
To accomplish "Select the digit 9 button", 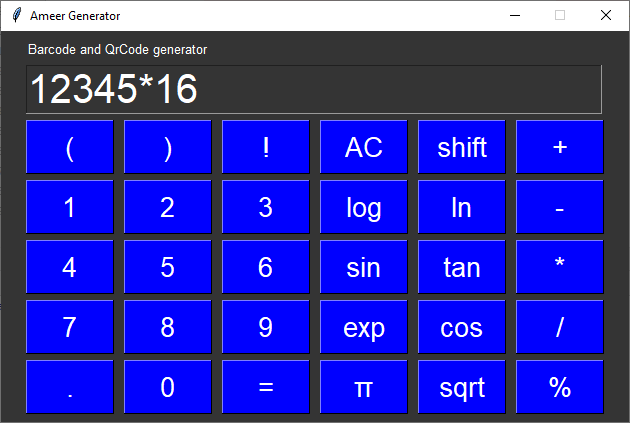I will click(266, 327).
